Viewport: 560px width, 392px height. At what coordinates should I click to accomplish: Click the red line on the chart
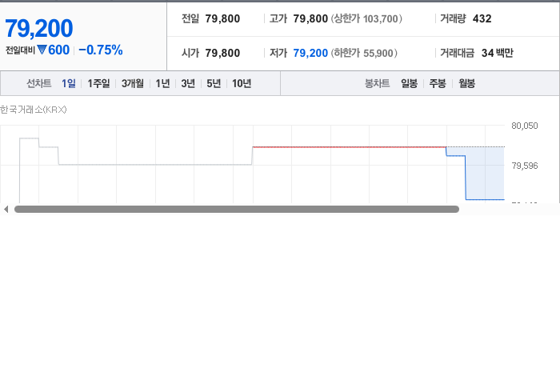click(x=350, y=146)
